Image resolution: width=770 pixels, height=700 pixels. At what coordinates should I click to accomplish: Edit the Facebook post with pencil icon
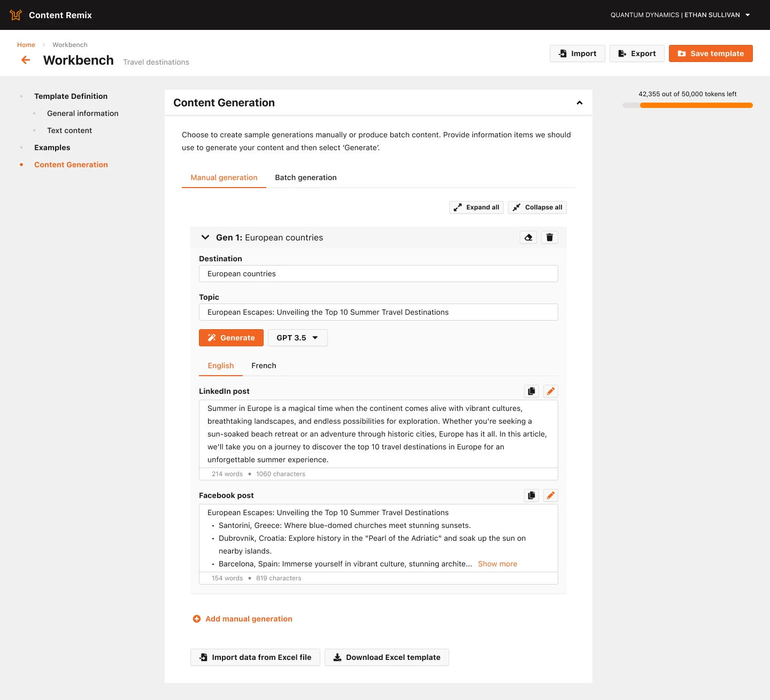click(551, 495)
